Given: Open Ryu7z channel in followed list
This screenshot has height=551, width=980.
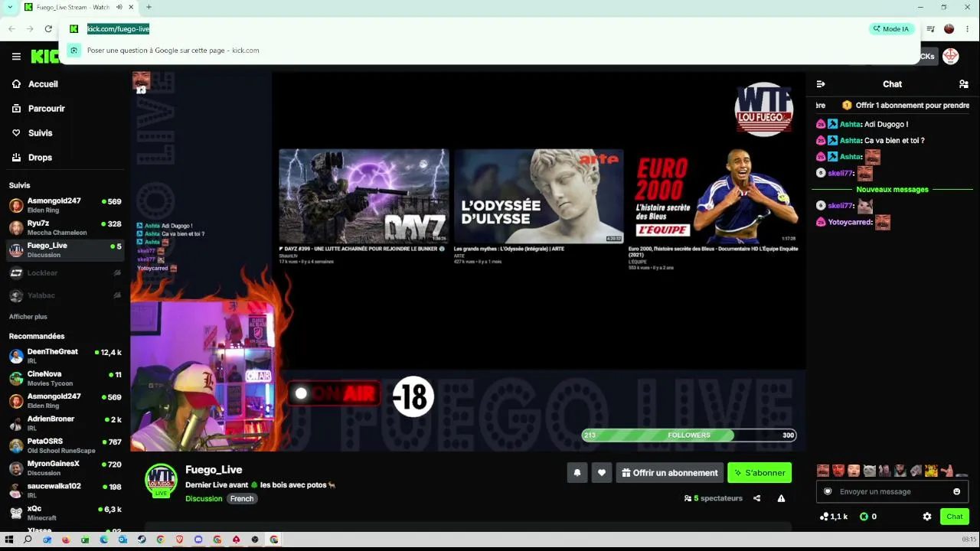Looking at the screenshot, I should click(65, 227).
